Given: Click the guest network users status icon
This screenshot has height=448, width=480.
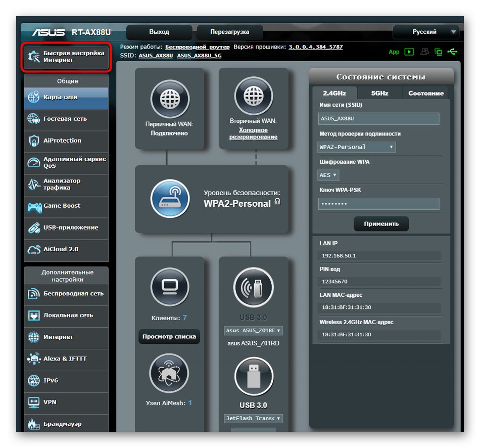Looking at the screenshot, I should click(424, 52).
